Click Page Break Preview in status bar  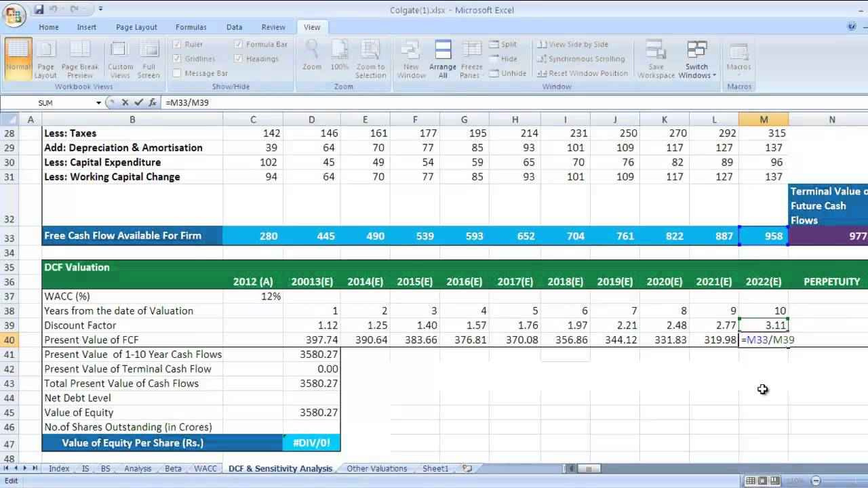coord(775,481)
